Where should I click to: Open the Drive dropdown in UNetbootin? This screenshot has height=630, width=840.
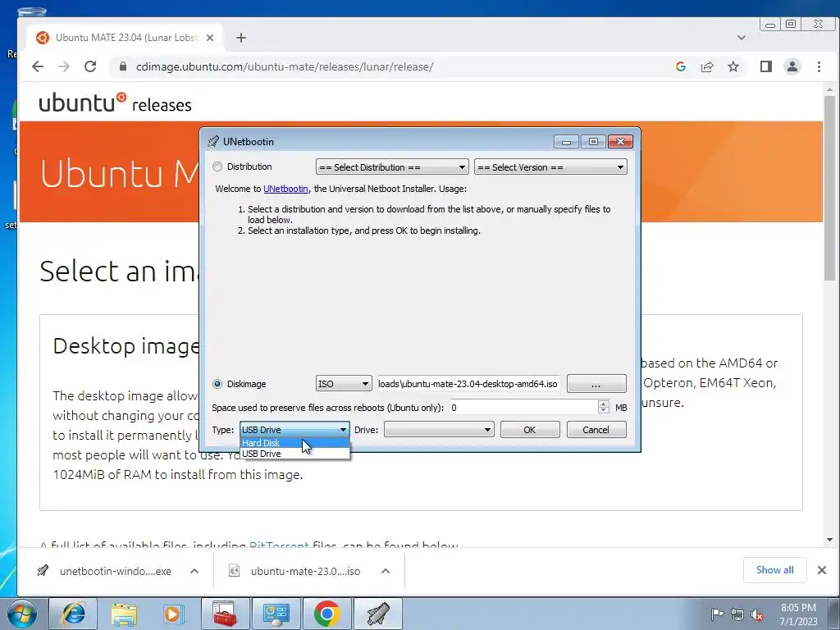click(x=439, y=430)
